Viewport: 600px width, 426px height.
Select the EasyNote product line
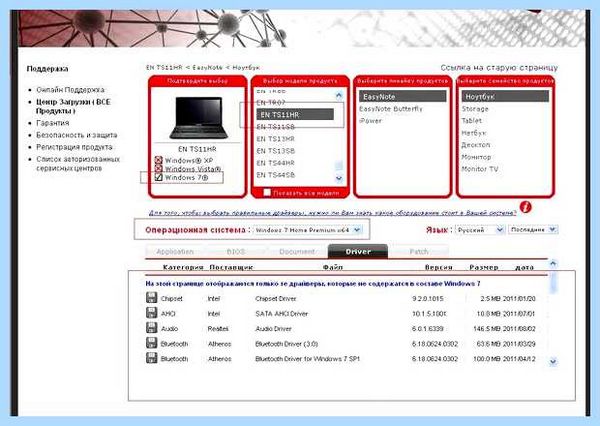[403, 96]
